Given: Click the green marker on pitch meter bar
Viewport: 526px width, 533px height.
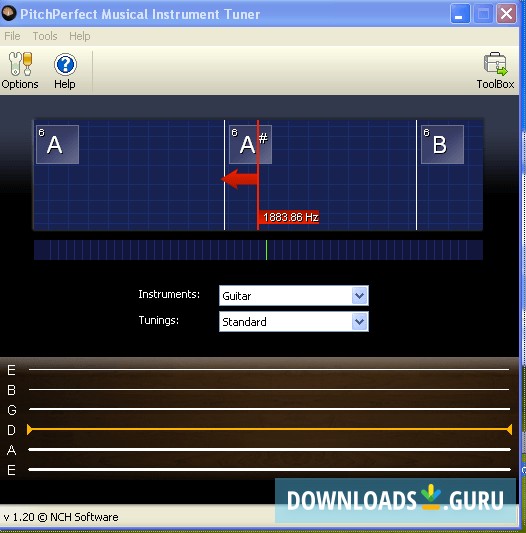Looking at the screenshot, I should [x=266, y=250].
